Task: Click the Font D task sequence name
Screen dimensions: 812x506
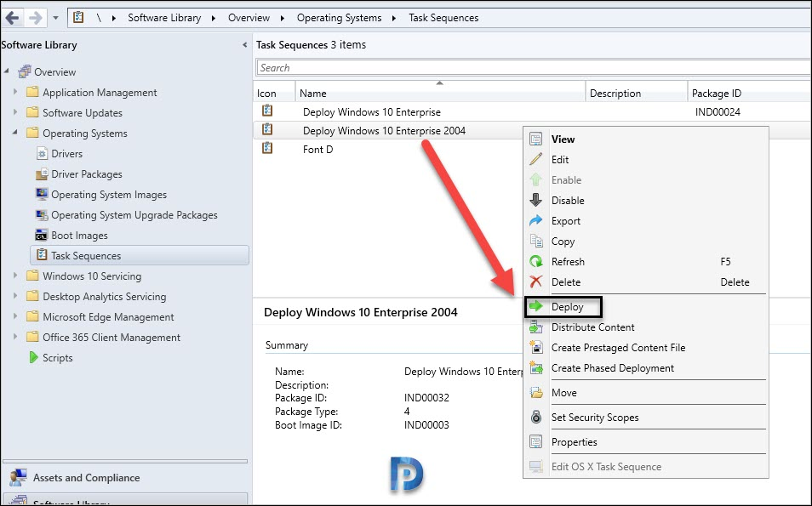Action: click(x=318, y=150)
